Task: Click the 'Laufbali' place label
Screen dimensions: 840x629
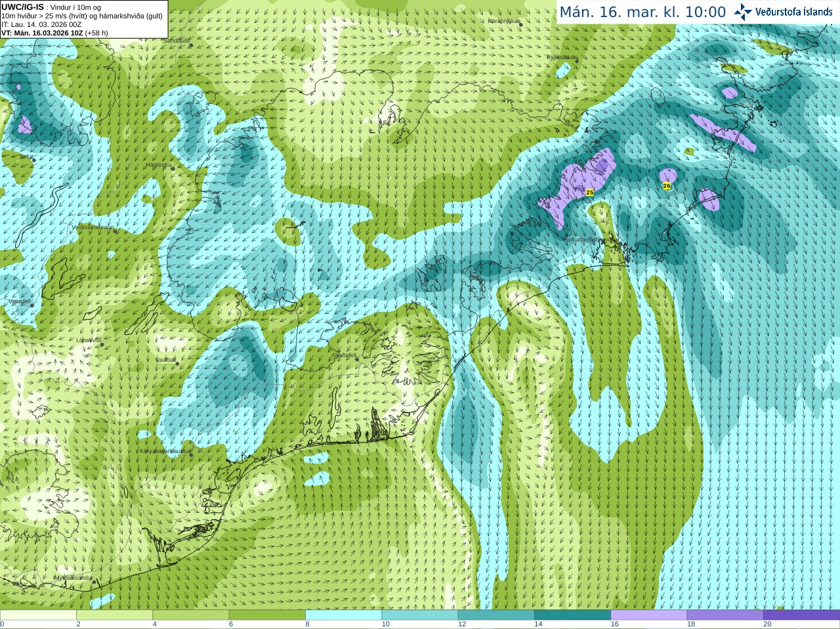Action: click(165, 360)
